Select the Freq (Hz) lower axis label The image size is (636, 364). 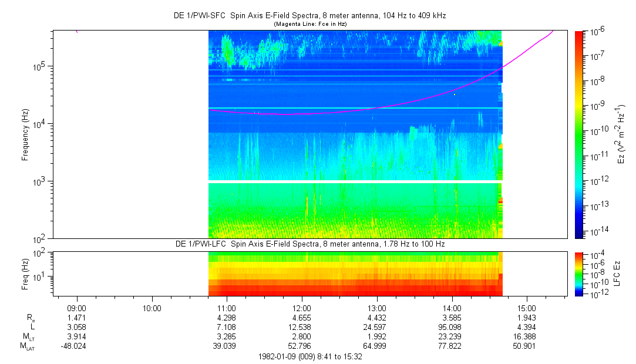tap(25, 274)
